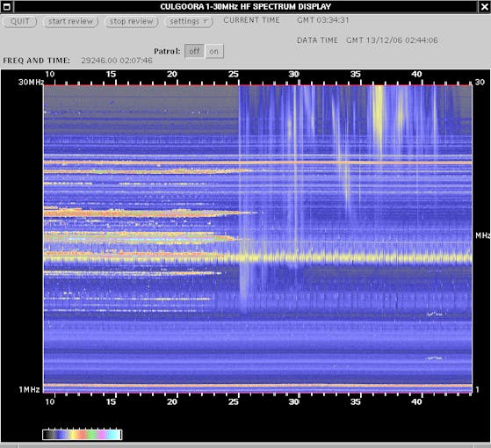Click the 30MHz label on left axis
This screenshot has width=491, height=448.
31,83
